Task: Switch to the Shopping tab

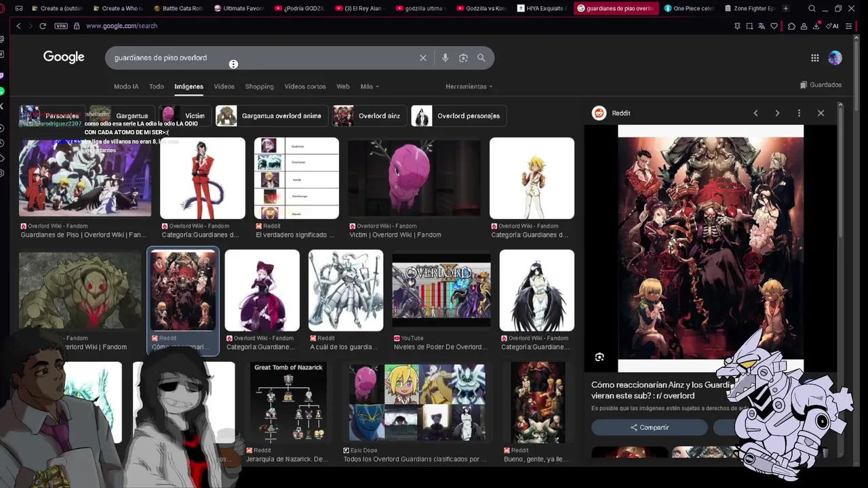Action: coord(259,87)
